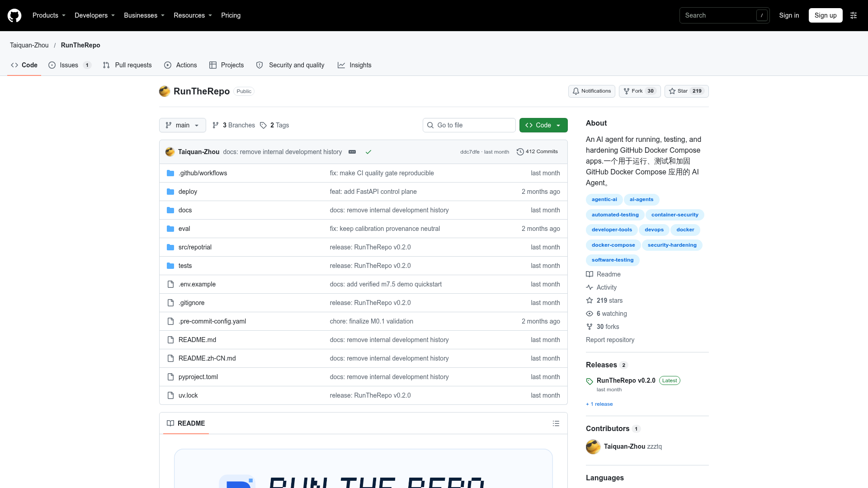Screen dimensions: 868x488
Task: Open the RunTheRepo v0.2.0 release tag
Action: [626, 380]
